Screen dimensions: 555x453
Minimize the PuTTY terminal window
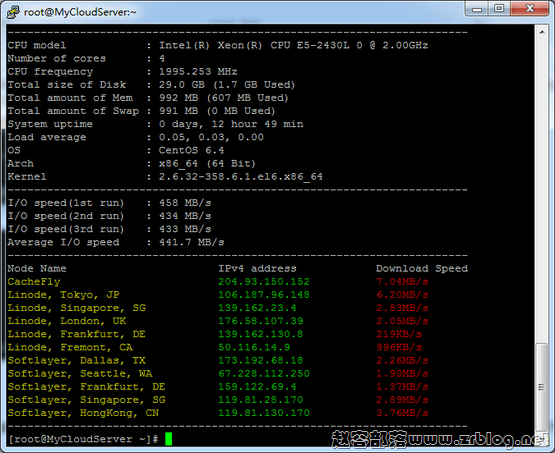coord(477,9)
